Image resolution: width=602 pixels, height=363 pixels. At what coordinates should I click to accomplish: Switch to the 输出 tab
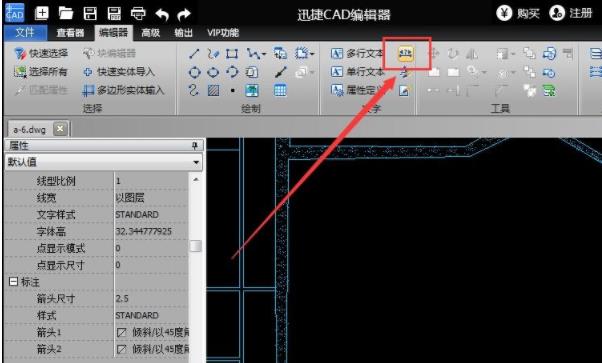point(184,33)
